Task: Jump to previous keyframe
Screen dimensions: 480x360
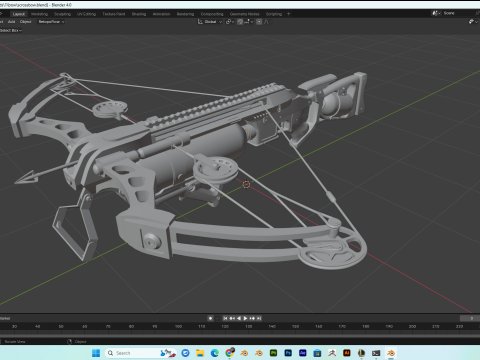Action: (232, 318)
